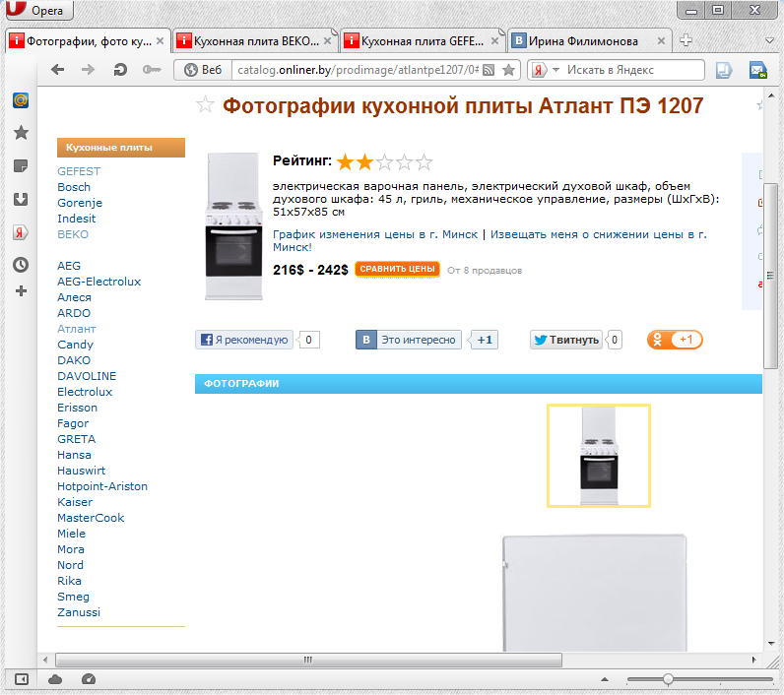
Task: Click Извещать меня о снижении цены link
Action: (490, 241)
